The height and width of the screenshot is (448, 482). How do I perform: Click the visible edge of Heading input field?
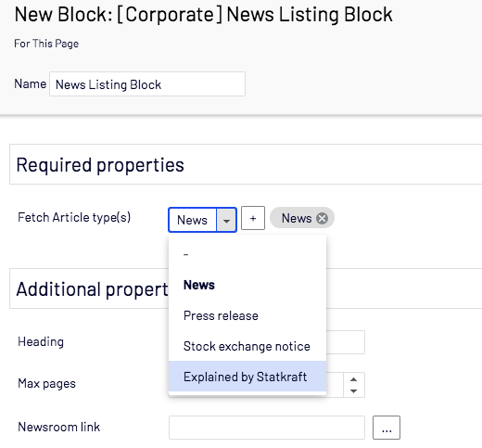pos(346,342)
